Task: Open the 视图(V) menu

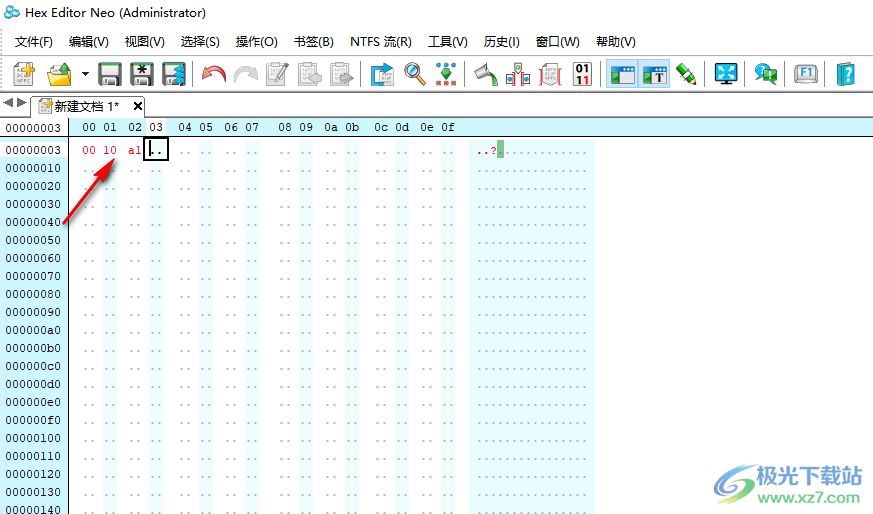Action: point(145,42)
